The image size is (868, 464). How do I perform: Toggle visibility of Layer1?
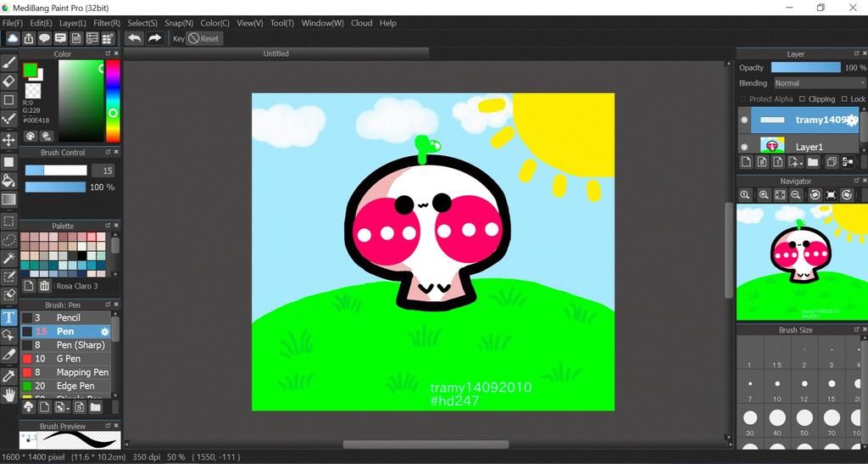(744, 147)
